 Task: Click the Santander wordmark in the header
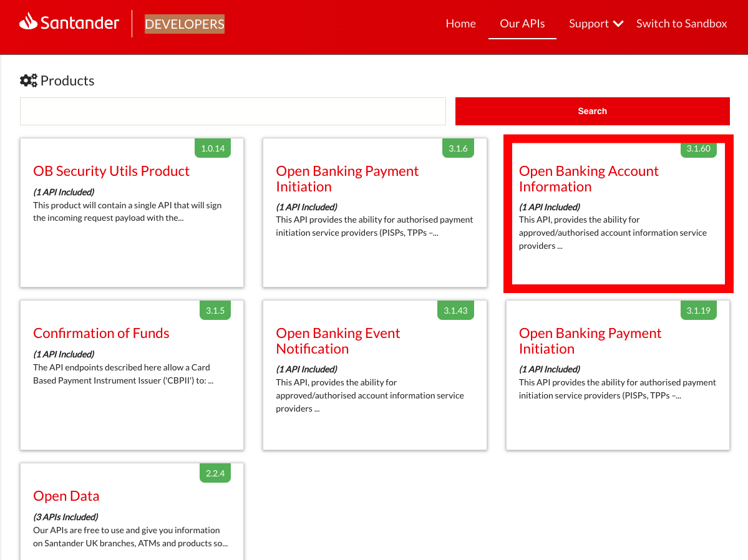click(x=80, y=22)
